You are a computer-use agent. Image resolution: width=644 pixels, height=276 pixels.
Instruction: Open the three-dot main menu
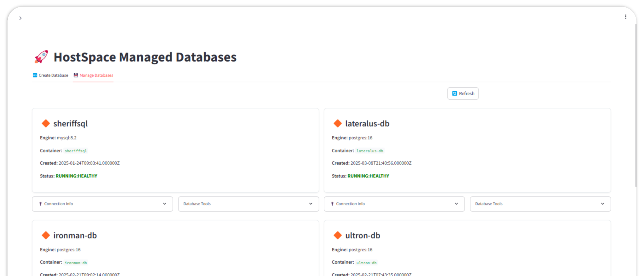[x=625, y=17]
